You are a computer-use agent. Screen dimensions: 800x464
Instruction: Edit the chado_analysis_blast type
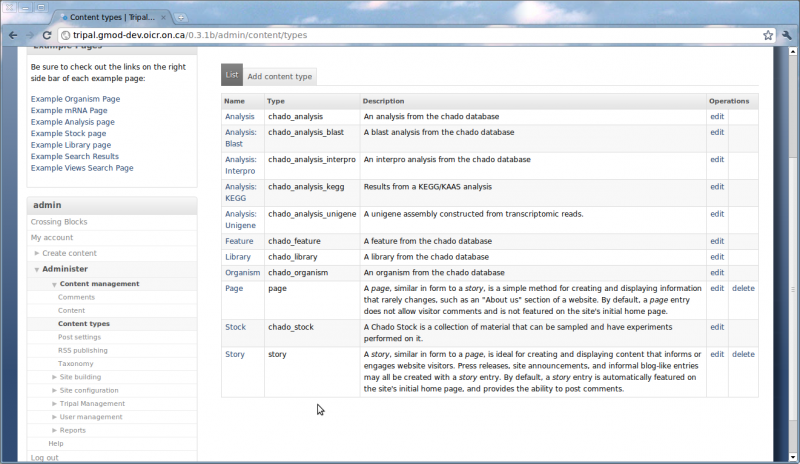click(717, 132)
